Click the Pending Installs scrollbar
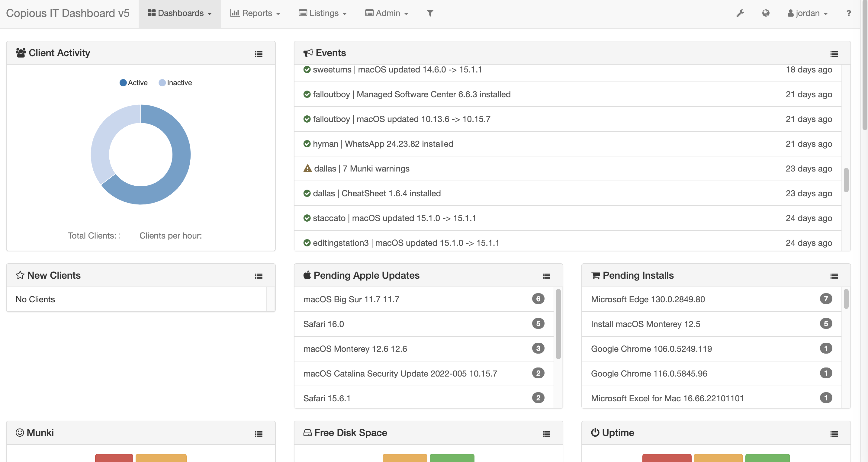 [x=846, y=299]
